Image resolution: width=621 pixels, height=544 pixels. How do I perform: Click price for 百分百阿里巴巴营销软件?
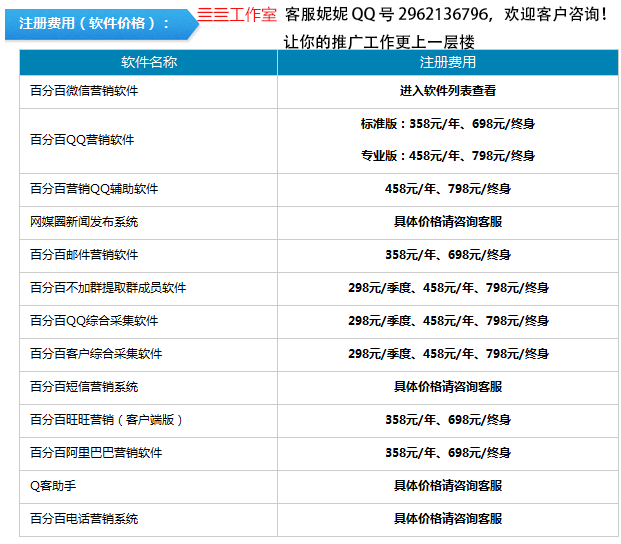(x=448, y=453)
